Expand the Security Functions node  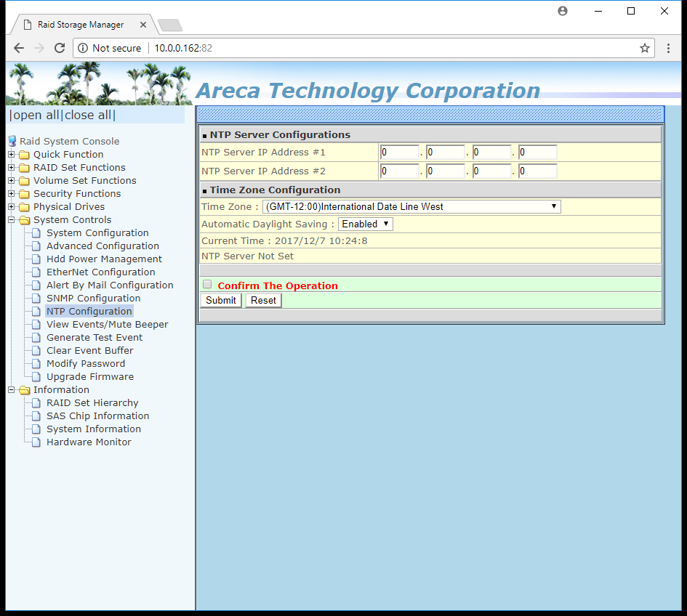(12, 193)
